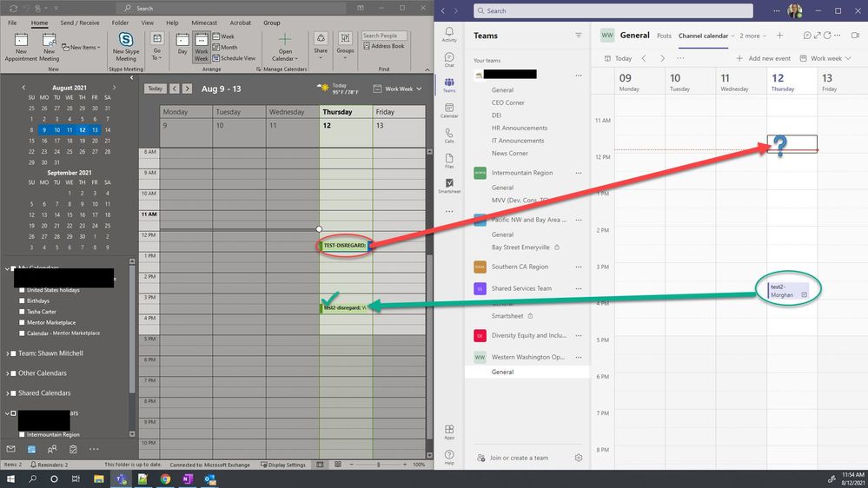The image size is (868, 488).
Task: Switch to Month view in Outlook ribbon
Action: 225,47
